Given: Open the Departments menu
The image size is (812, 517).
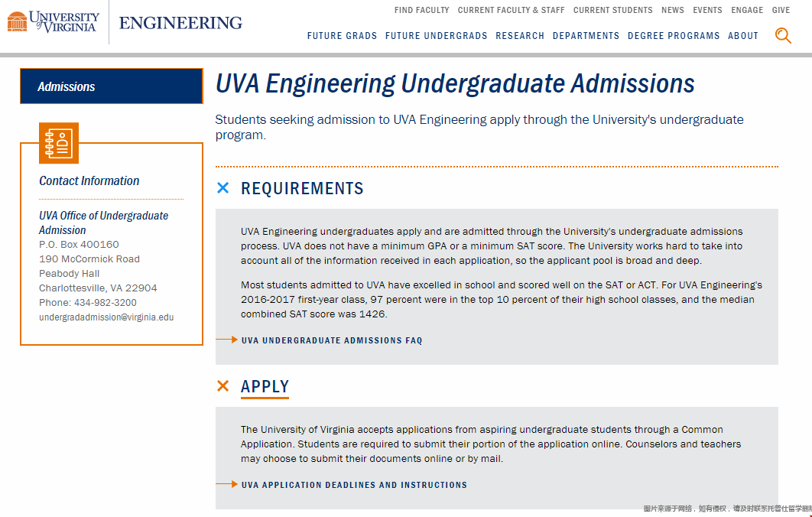Looking at the screenshot, I should pos(586,36).
